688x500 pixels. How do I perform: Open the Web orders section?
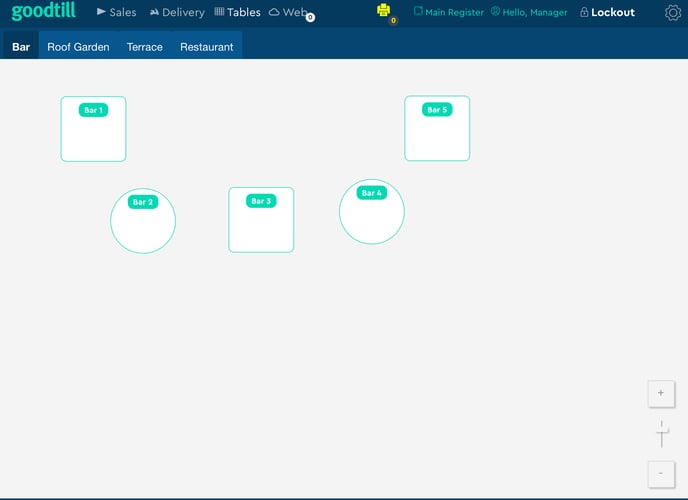[288, 12]
